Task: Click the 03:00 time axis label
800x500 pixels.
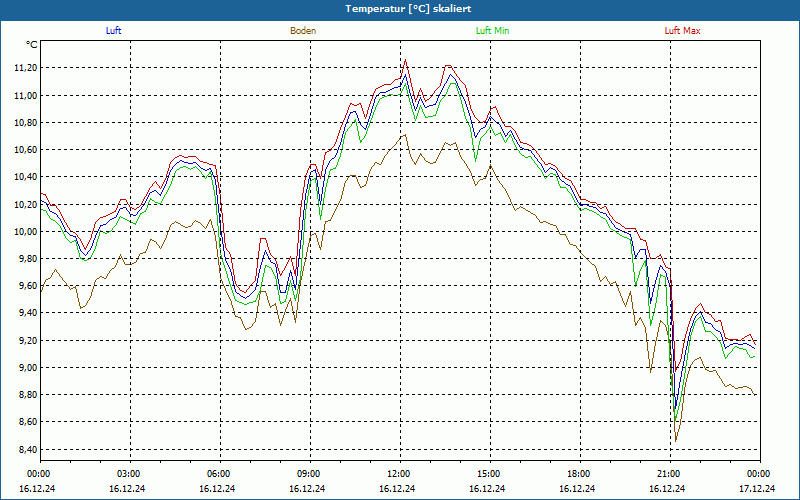Action: point(130,474)
